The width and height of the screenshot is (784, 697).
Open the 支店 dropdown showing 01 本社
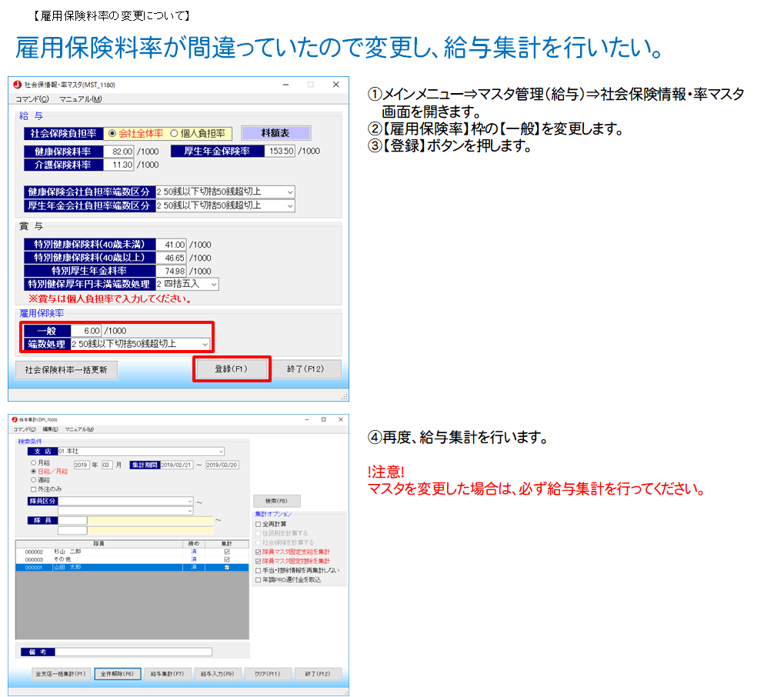(x=221, y=452)
